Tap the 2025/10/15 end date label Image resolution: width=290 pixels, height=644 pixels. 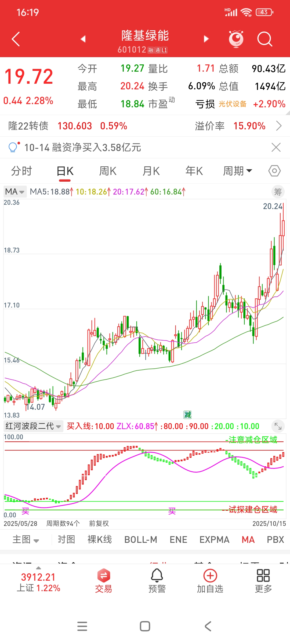pyautogui.click(x=269, y=523)
